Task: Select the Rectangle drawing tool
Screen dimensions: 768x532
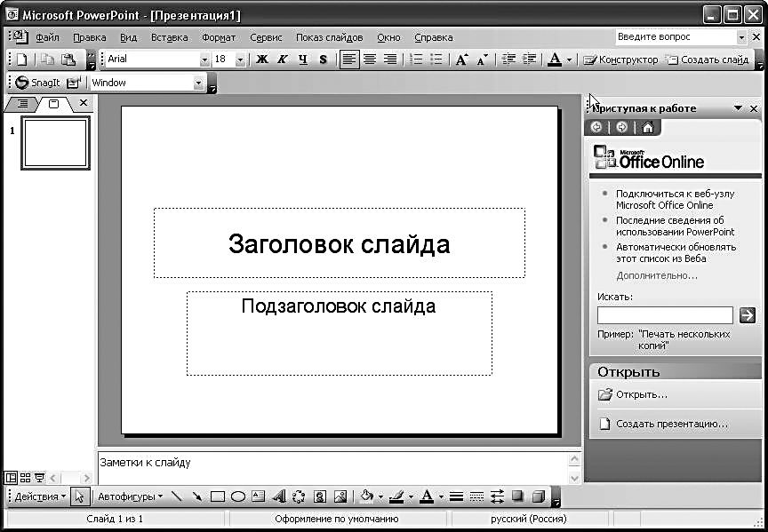Action: (x=217, y=496)
